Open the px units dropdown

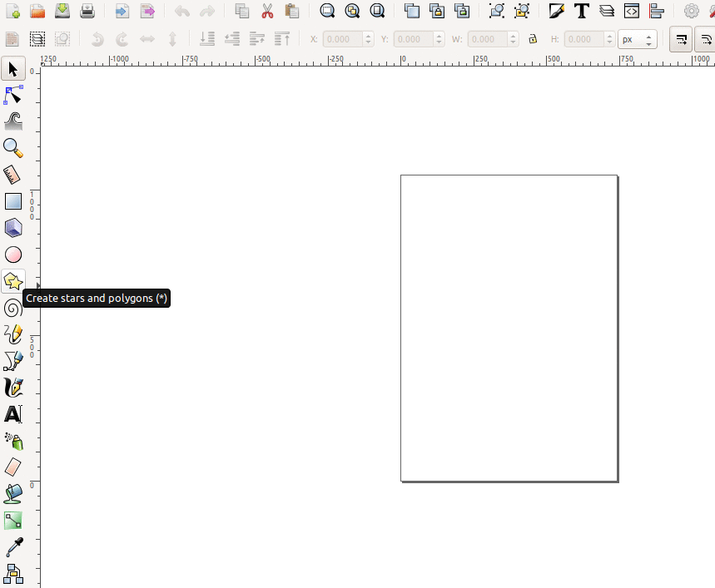[638, 38]
